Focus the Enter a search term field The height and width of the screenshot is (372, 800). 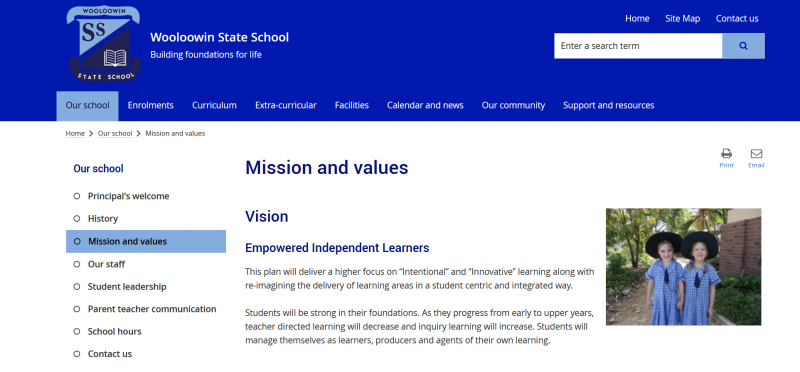point(638,46)
